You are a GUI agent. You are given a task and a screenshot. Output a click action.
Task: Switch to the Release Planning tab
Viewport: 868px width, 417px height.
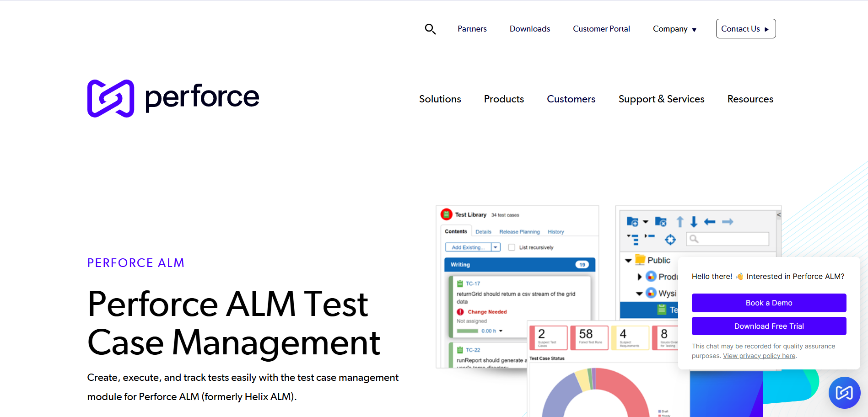pyautogui.click(x=519, y=232)
